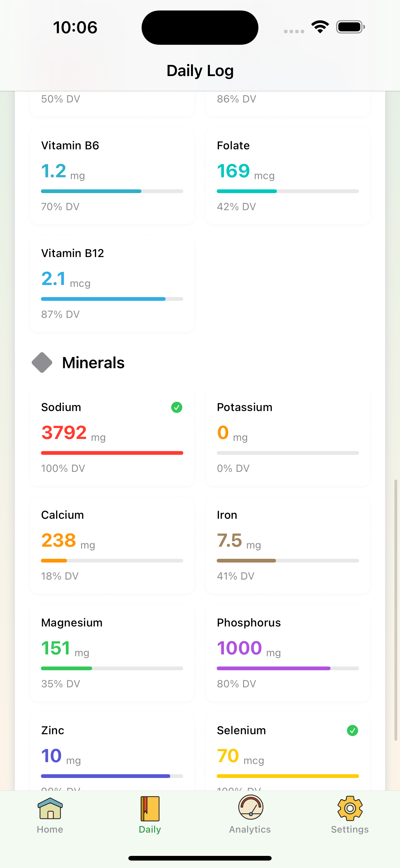400x868 pixels.
Task: Click the Vitamin B12 progress bar
Action: 112,299
